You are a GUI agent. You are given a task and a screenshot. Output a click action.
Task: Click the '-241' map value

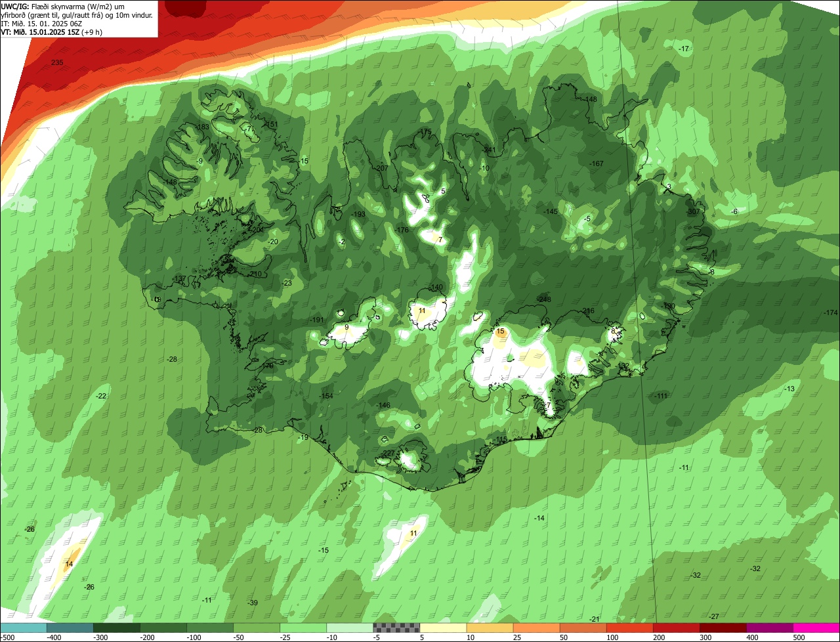(x=489, y=150)
